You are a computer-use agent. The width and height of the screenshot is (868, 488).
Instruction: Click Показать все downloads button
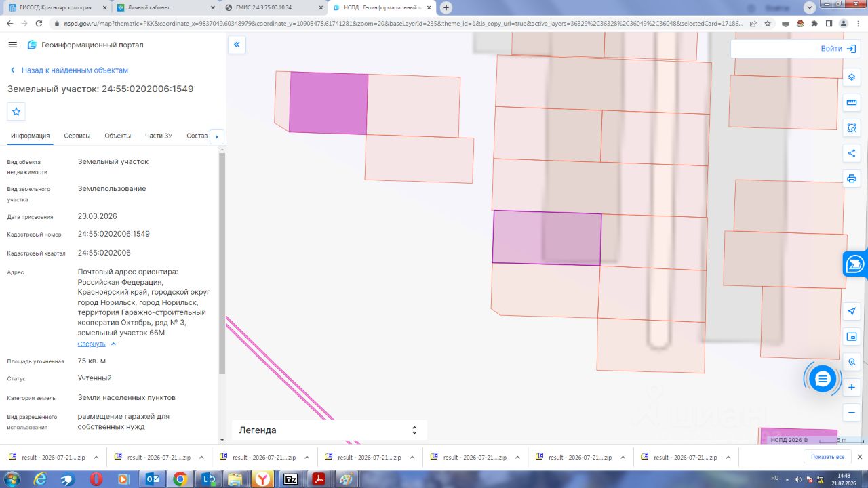click(827, 457)
